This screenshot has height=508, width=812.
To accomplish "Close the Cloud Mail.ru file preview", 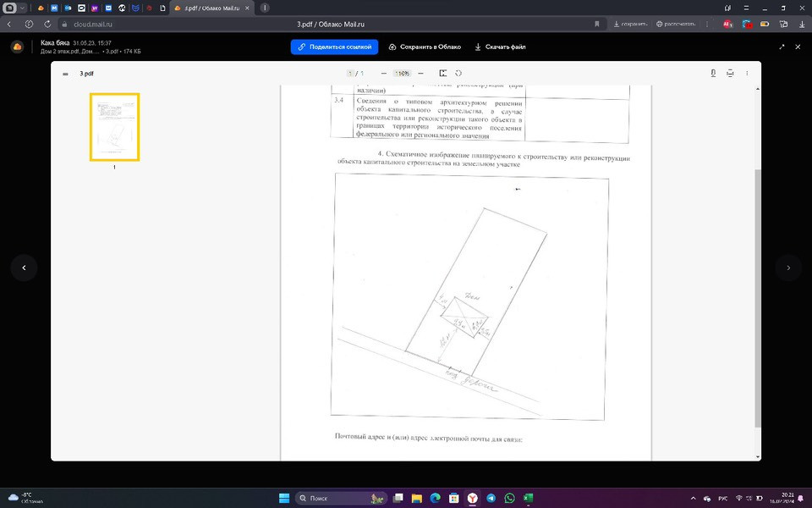I will (797, 47).
